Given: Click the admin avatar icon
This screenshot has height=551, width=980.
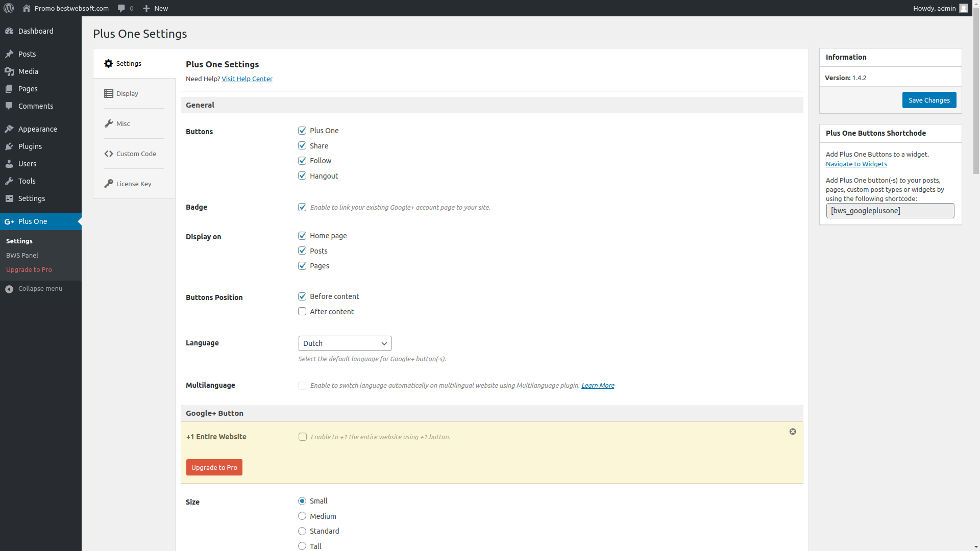Looking at the screenshot, I should tap(964, 8).
